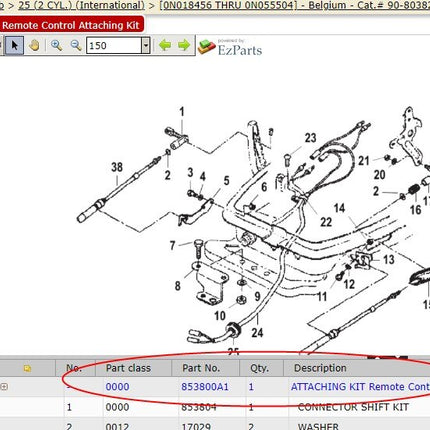Click callout number 24 in diagram
This screenshot has width=430, height=430.
[257, 332]
